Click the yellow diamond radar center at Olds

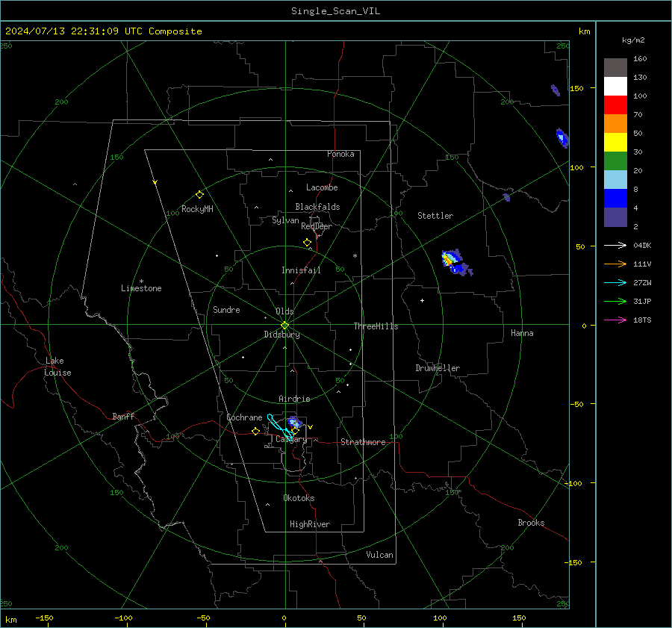[x=285, y=325]
